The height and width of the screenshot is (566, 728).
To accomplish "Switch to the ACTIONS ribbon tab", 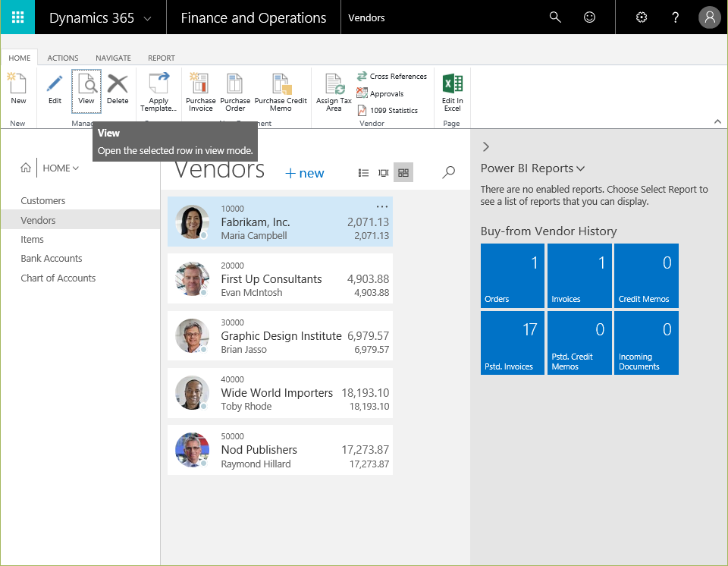I will click(63, 58).
